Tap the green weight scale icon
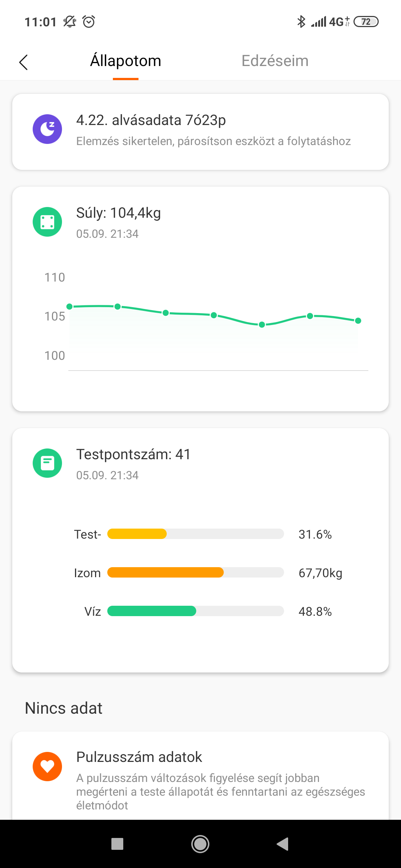This screenshot has width=401, height=868. [47, 222]
